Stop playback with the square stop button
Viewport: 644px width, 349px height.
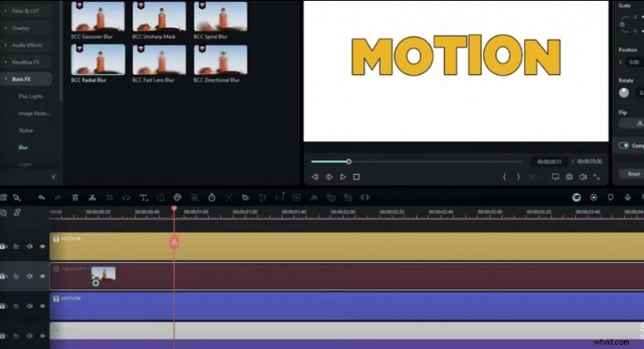pos(357,177)
